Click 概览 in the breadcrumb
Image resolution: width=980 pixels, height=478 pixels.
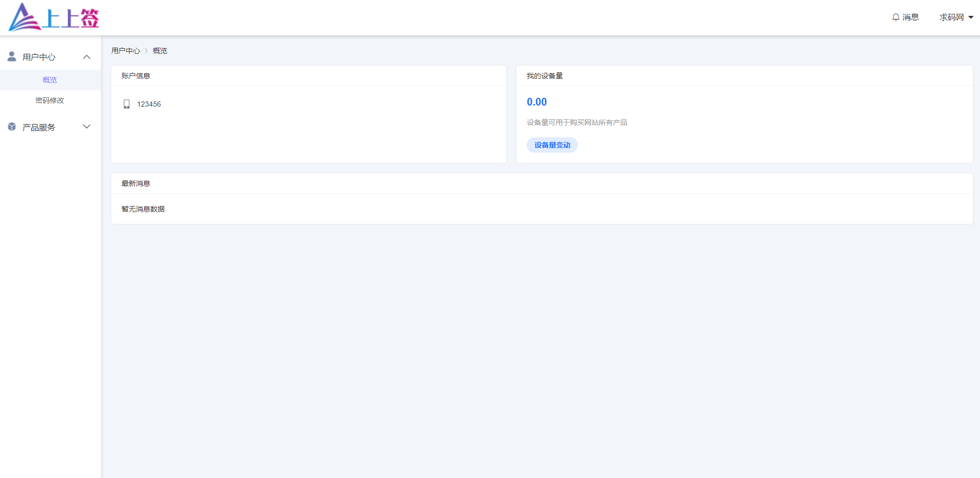160,51
